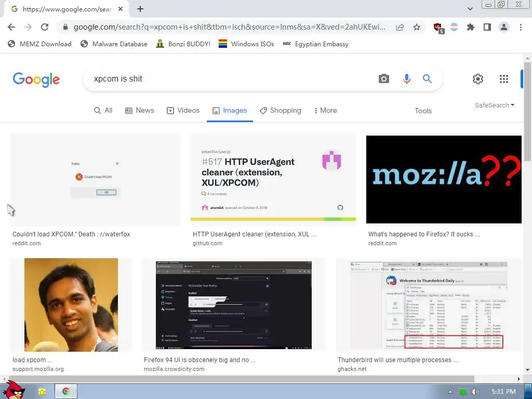This screenshot has width=532, height=399.
Task: Open the clock showing 5:31 PM
Action: point(504,392)
